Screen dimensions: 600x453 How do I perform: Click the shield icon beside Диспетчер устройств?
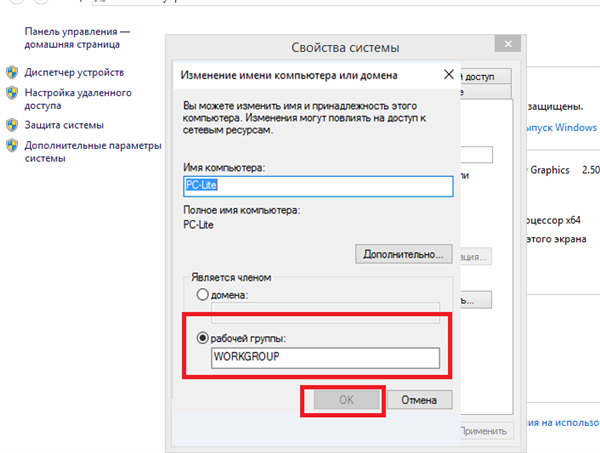[12, 72]
